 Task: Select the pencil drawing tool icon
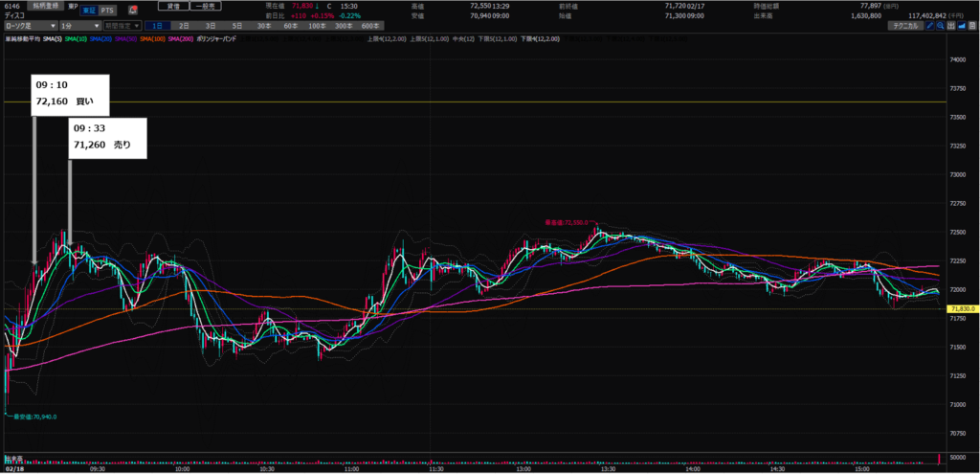pyautogui.click(x=929, y=26)
